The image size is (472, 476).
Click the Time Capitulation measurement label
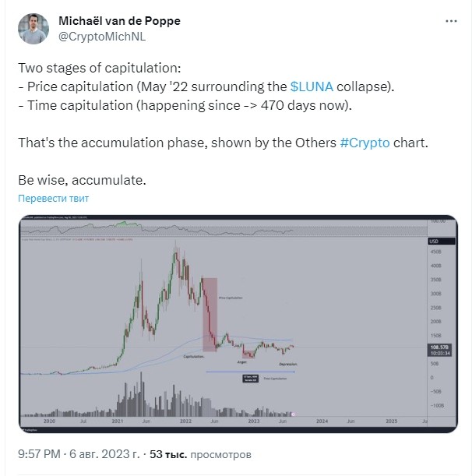tap(275, 379)
